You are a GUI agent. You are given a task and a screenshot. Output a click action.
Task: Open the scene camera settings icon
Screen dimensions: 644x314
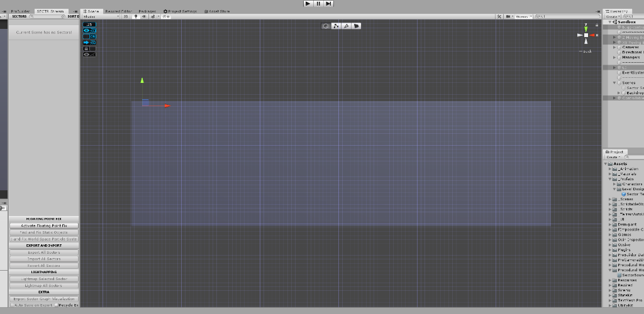509,16
